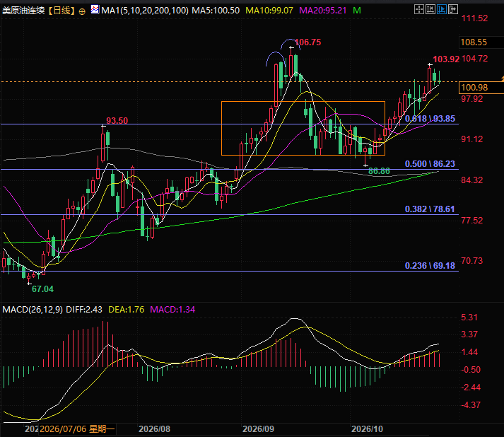Viewport: 504px width, 437px height.
Task: Click the 2026/10 time axis label
Action: click(x=367, y=429)
